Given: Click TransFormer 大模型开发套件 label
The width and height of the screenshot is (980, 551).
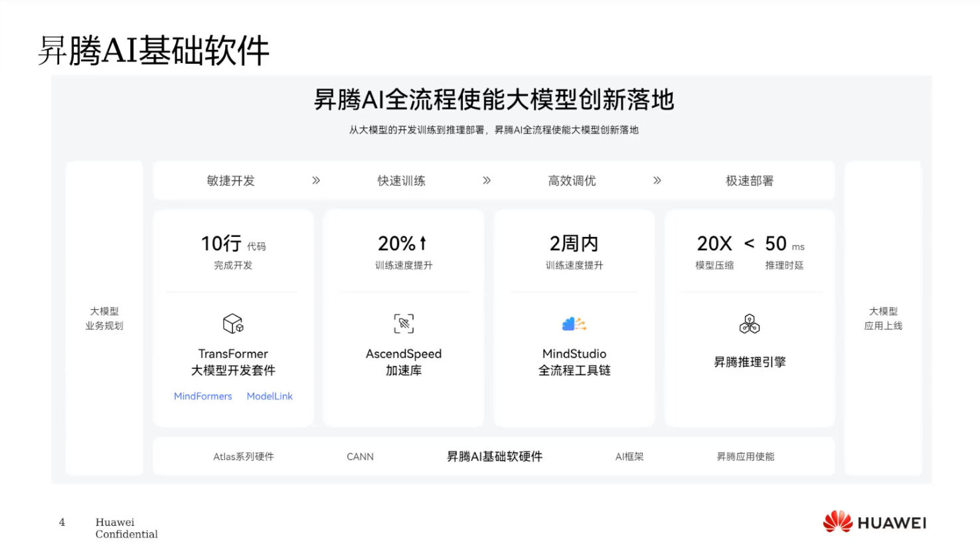Looking at the screenshot, I should pos(233,362).
